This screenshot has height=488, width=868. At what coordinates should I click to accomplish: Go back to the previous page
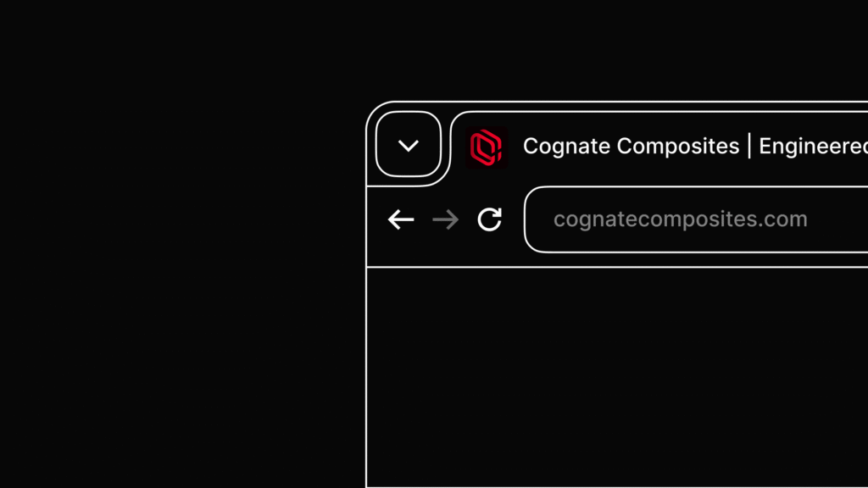(x=401, y=219)
